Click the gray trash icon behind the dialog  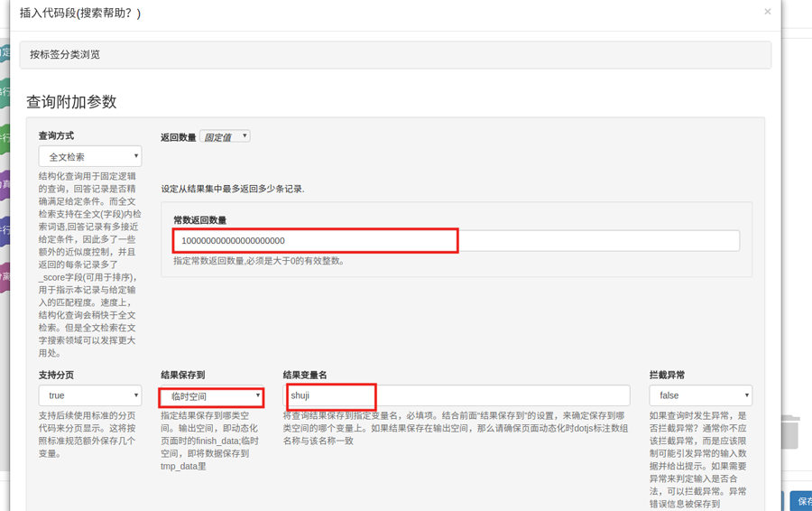789,432
